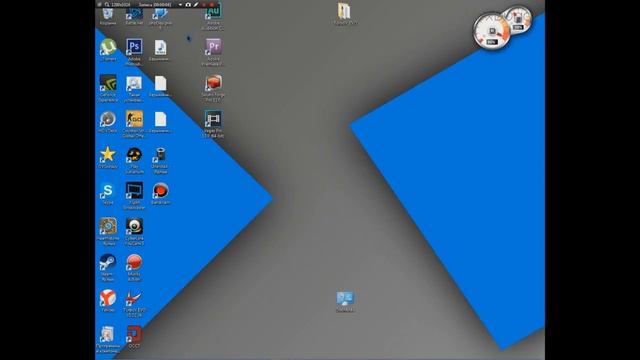This screenshot has height=360, width=640.
Task: Select the Adobe Photoshop shortcut icon
Action: click(x=134, y=47)
